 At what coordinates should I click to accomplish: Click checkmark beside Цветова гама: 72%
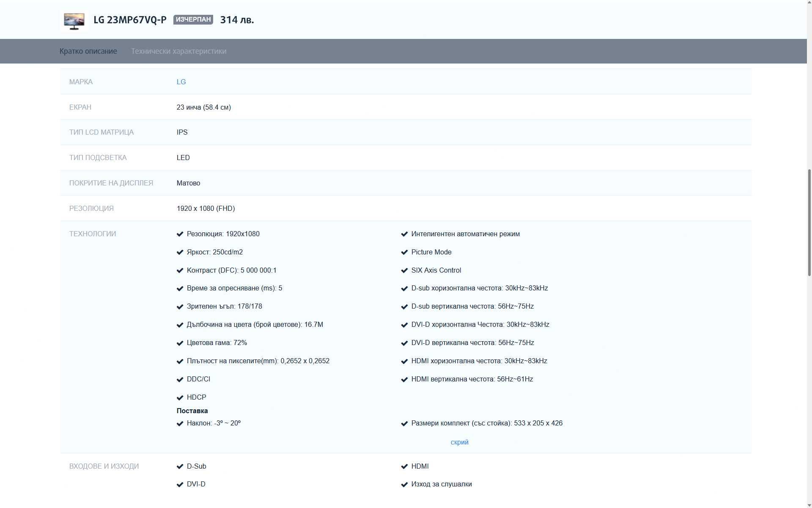click(x=180, y=343)
